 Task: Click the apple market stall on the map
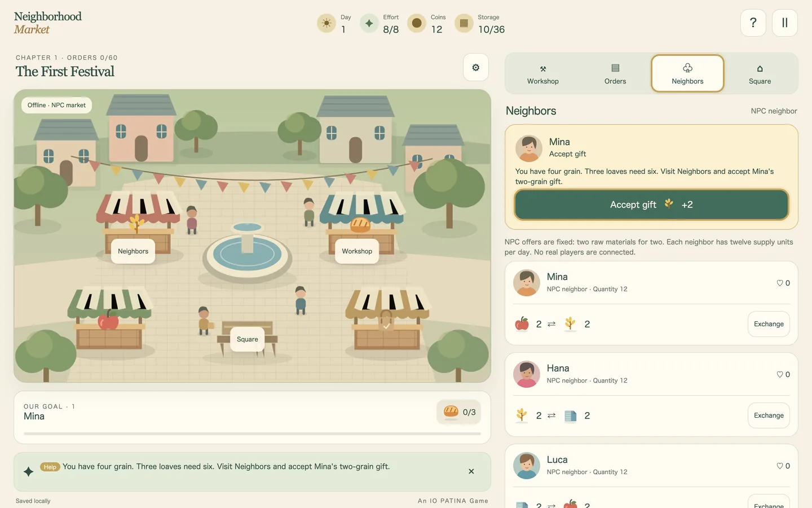tap(110, 319)
